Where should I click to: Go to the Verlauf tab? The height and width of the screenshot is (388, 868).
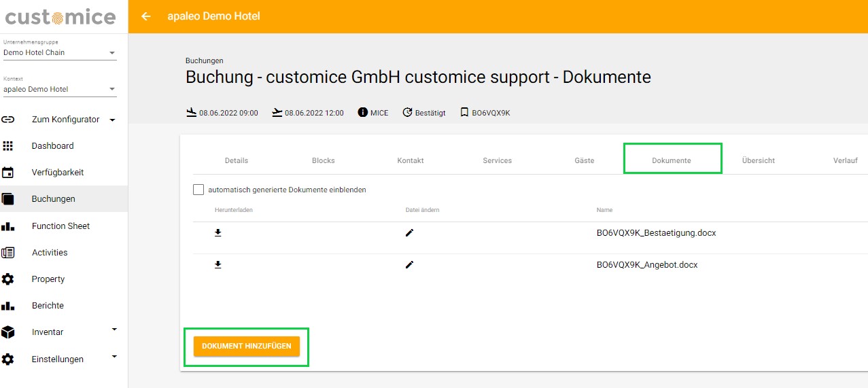pyautogui.click(x=846, y=160)
